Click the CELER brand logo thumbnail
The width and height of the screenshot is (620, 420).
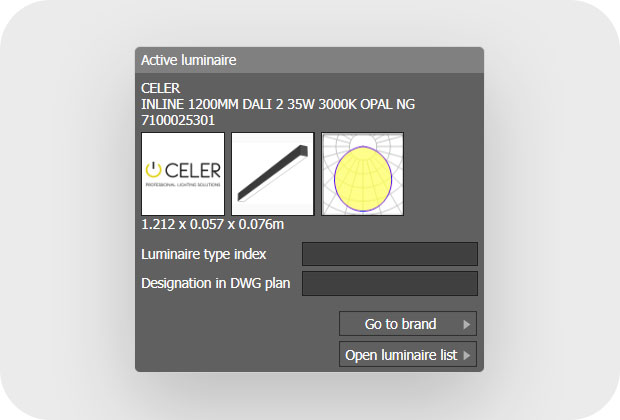pos(183,173)
